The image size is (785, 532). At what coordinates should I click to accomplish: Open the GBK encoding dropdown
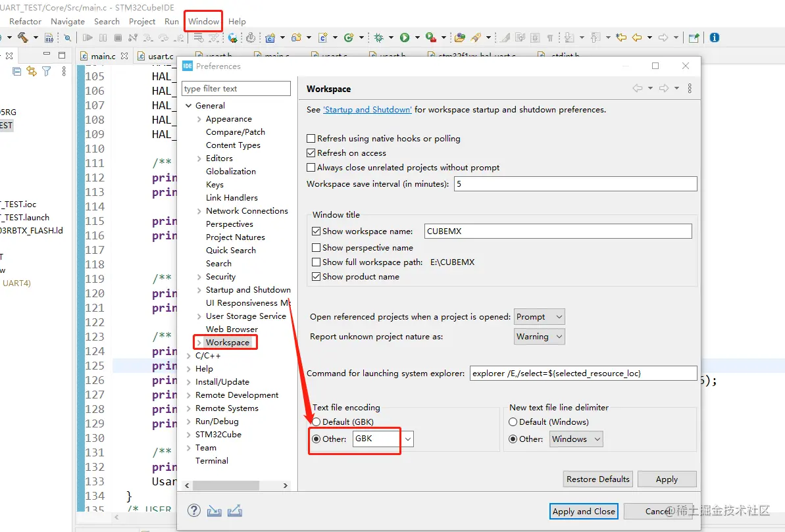(x=408, y=439)
